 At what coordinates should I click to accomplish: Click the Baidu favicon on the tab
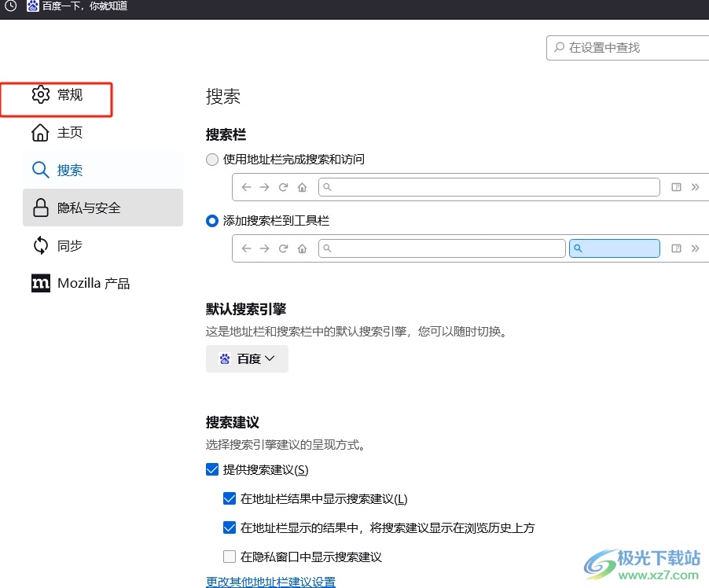pos(32,6)
